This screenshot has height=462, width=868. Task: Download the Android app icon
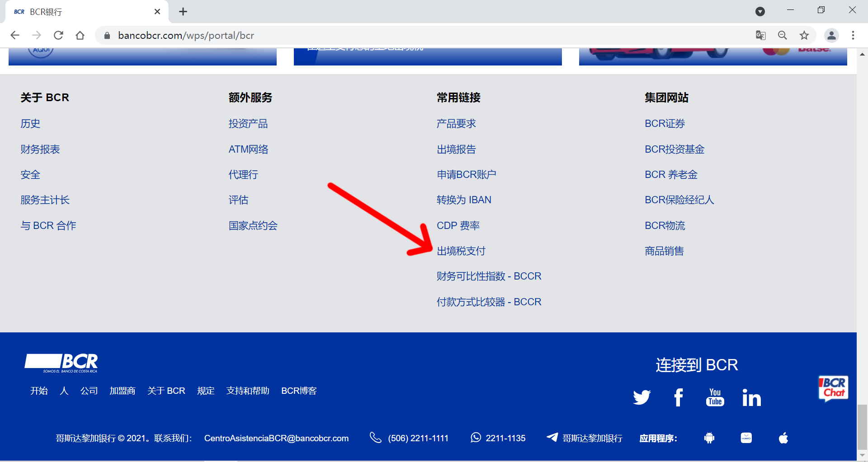(709, 438)
